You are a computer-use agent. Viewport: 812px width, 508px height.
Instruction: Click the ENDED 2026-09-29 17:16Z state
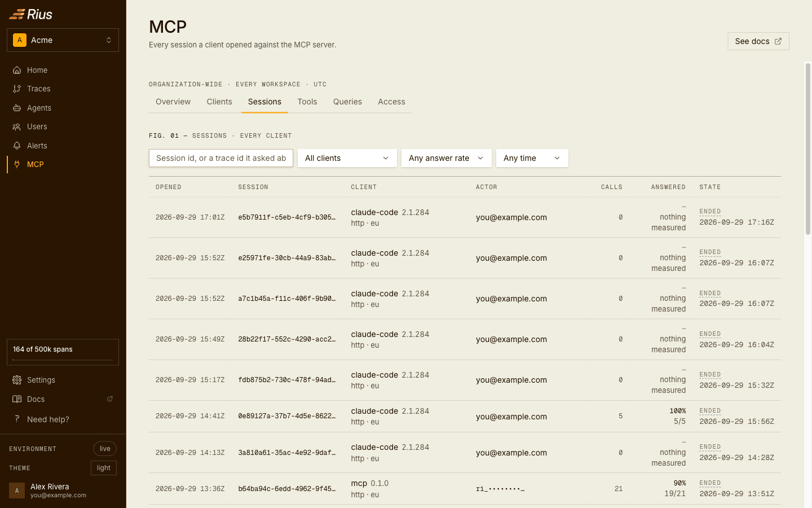736,217
